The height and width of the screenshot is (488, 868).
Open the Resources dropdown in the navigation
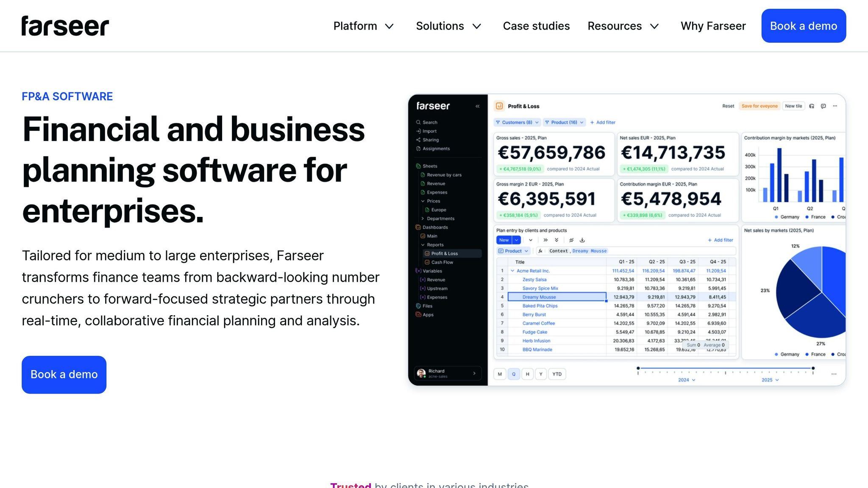pos(623,26)
